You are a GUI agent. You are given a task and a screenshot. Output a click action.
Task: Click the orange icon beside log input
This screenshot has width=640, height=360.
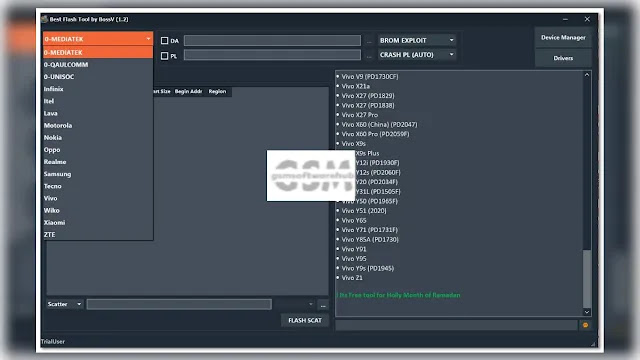(585, 325)
